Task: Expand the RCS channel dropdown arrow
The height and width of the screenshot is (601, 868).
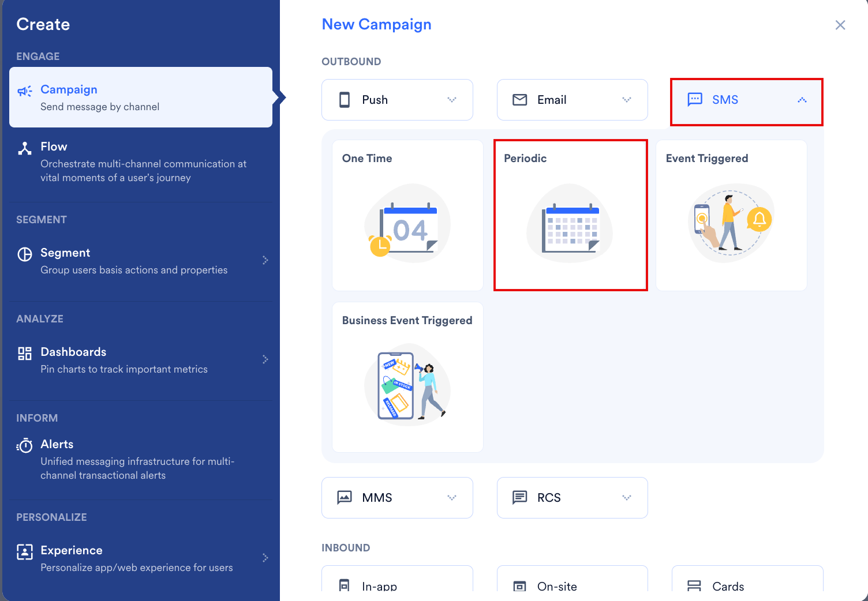Action: pyautogui.click(x=627, y=497)
